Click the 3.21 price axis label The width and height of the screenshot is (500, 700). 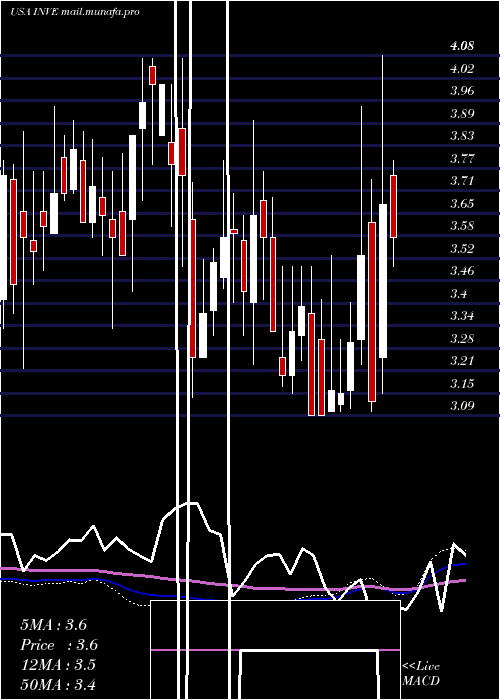coord(462,361)
